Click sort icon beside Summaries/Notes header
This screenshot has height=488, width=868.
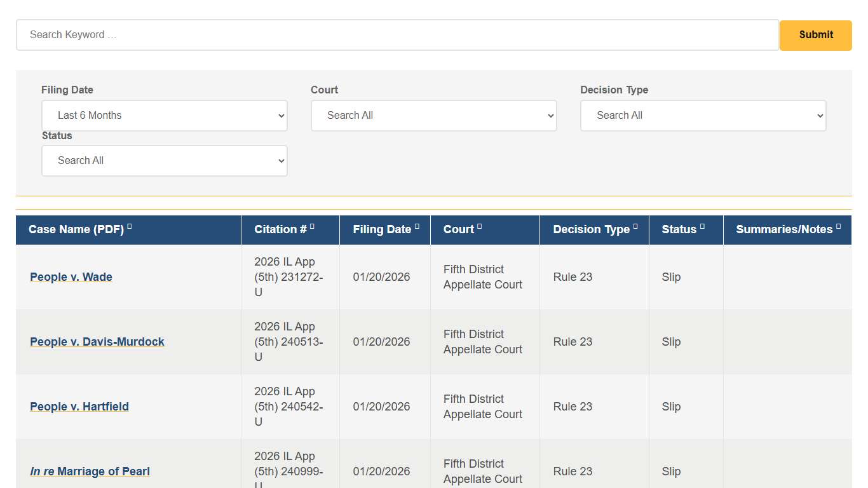pyautogui.click(x=838, y=226)
